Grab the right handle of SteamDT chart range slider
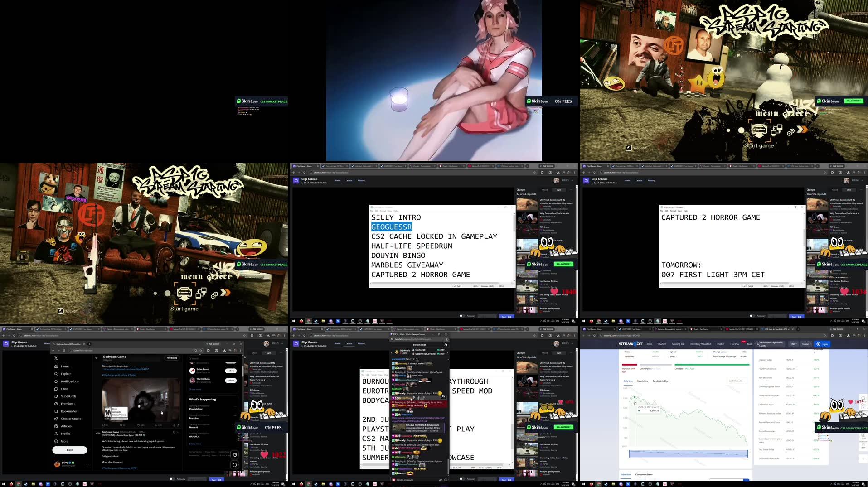 coord(747,453)
